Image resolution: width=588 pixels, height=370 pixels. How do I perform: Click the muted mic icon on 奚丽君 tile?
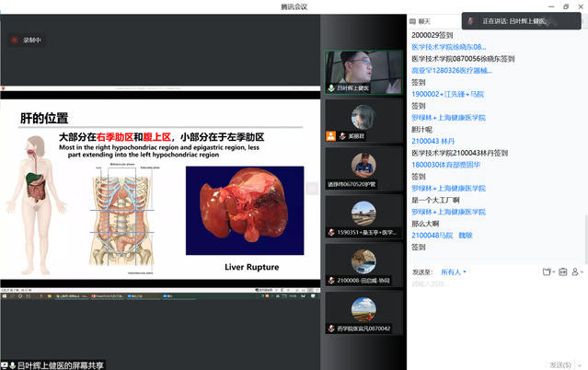(331, 135)
